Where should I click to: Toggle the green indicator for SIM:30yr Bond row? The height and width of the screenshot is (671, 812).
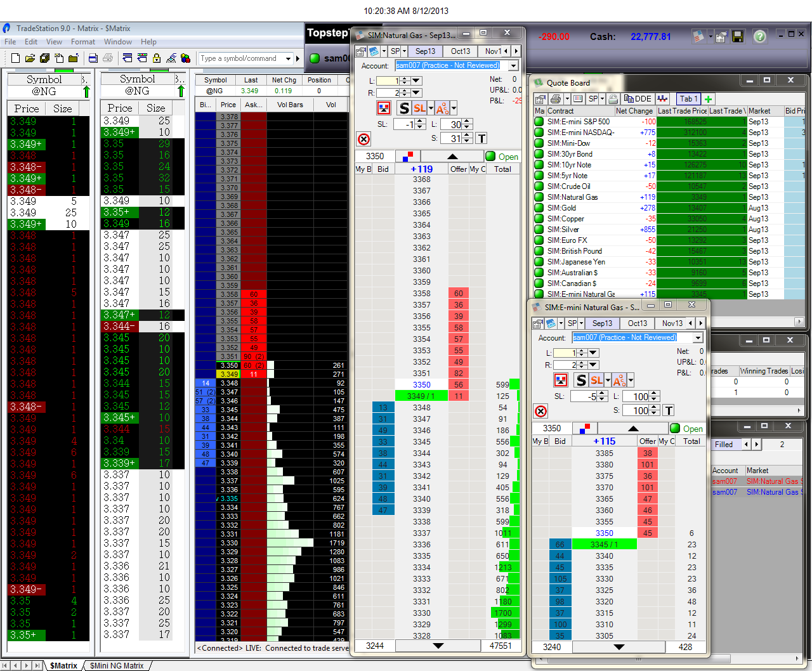539,154
